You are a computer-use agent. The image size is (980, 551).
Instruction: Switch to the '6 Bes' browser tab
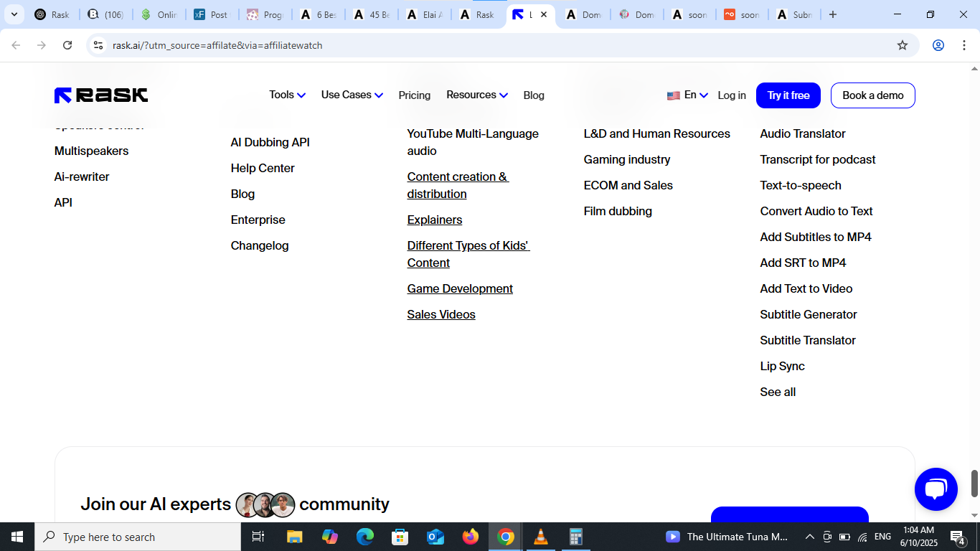tap(318, 14)
